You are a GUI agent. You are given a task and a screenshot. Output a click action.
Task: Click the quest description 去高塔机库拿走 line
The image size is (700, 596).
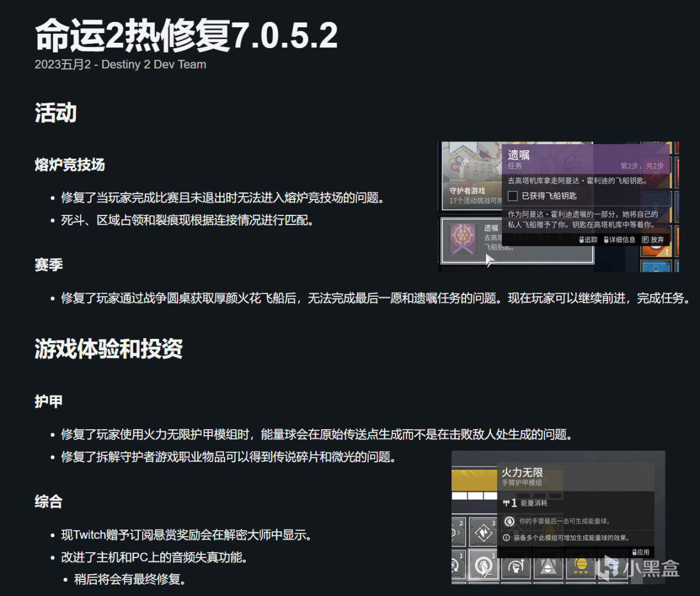[x=578, y=181]
